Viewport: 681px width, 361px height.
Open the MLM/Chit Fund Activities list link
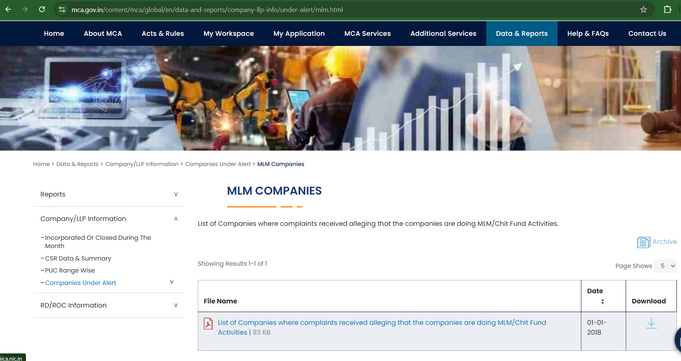[x=382, y=327]
